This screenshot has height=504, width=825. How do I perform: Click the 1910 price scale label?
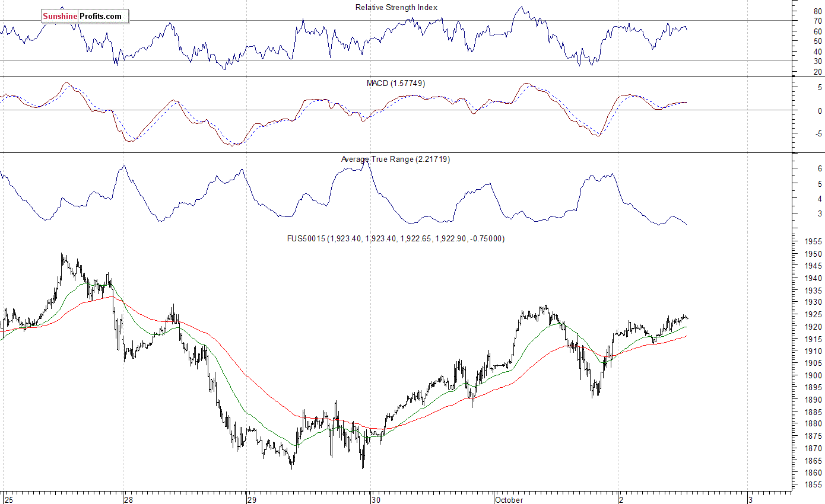point(814,351)
